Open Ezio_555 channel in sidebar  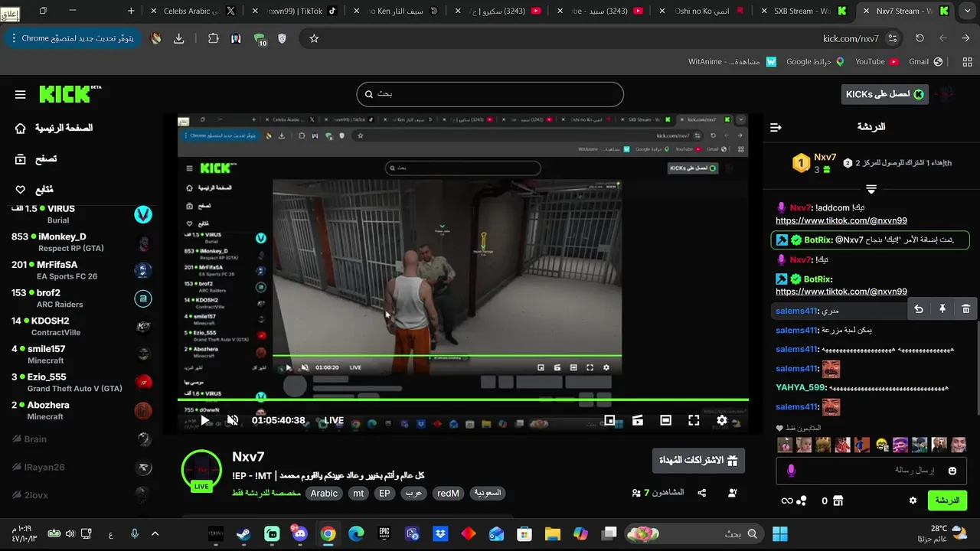[80, 383]
